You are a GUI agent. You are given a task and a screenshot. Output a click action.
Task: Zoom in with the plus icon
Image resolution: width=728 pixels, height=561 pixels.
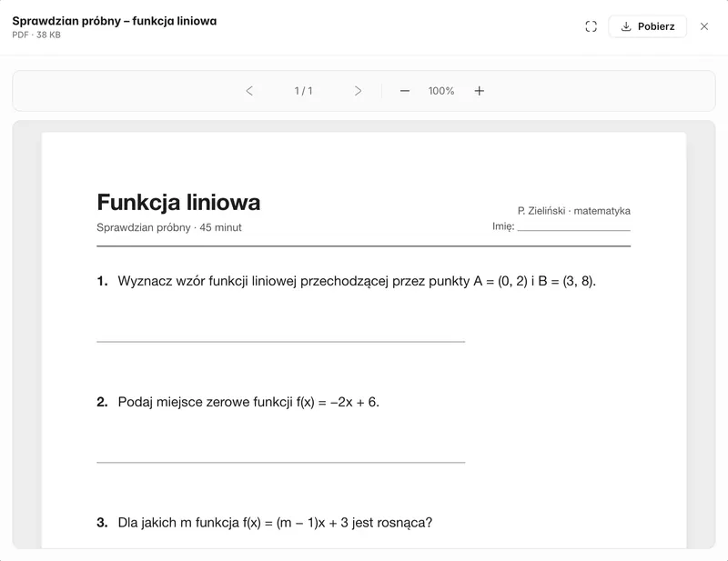(x=480, y=91)
